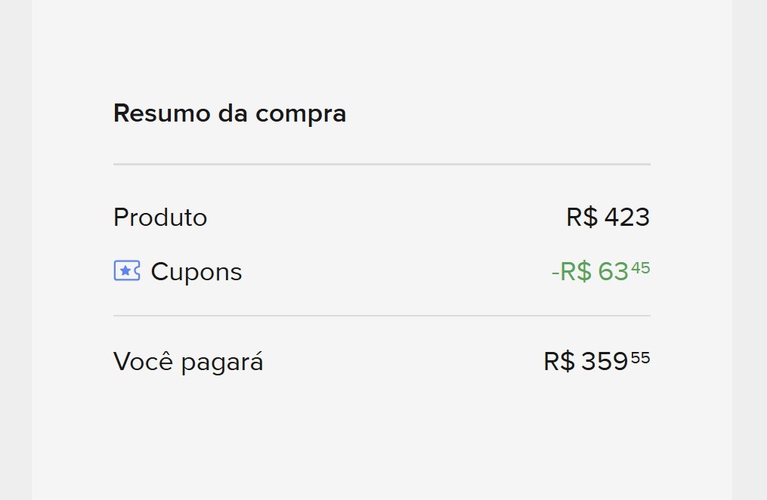The width and height of the screenshot is (767, 500).
Task: Click the coupon ticket icon beside Cupons
Action: 126,271
